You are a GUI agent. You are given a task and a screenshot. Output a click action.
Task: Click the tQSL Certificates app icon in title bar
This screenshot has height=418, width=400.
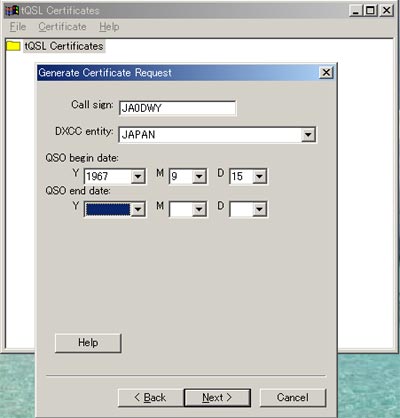[x=12, y=11]
